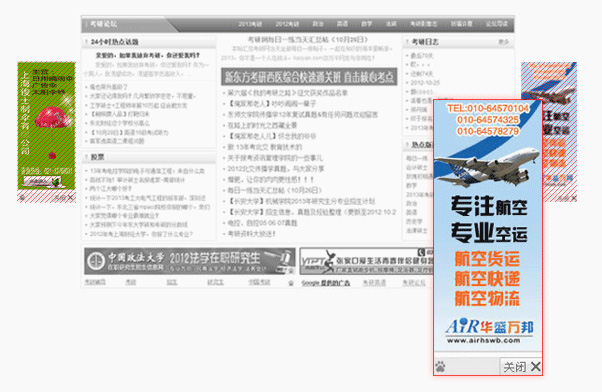Close the airline ad via 关闭 button

point(521,367)
